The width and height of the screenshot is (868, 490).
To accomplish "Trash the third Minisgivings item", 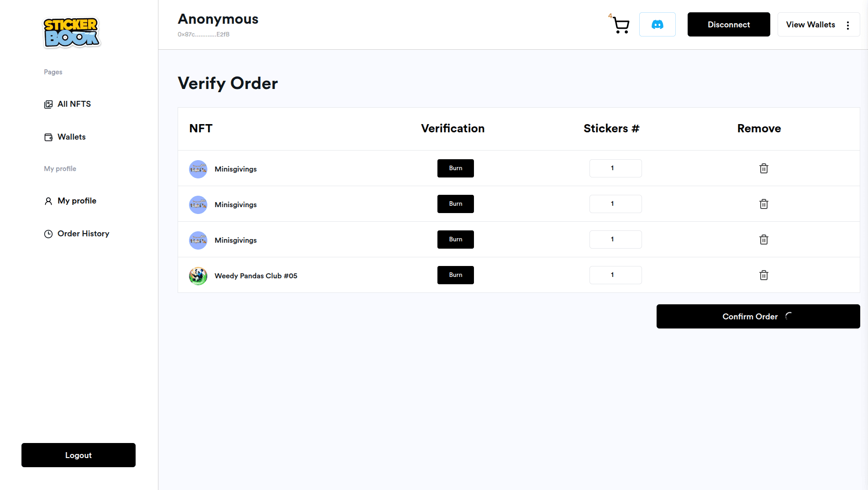I will click(763, 240).
